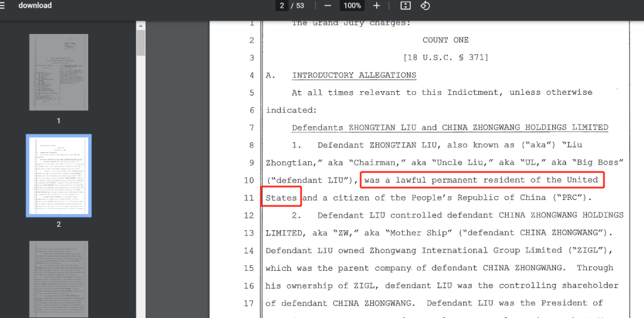Screen dimensions: 644x318
Task: Rotate the document counterclockwise
Action: click(425, 6)
